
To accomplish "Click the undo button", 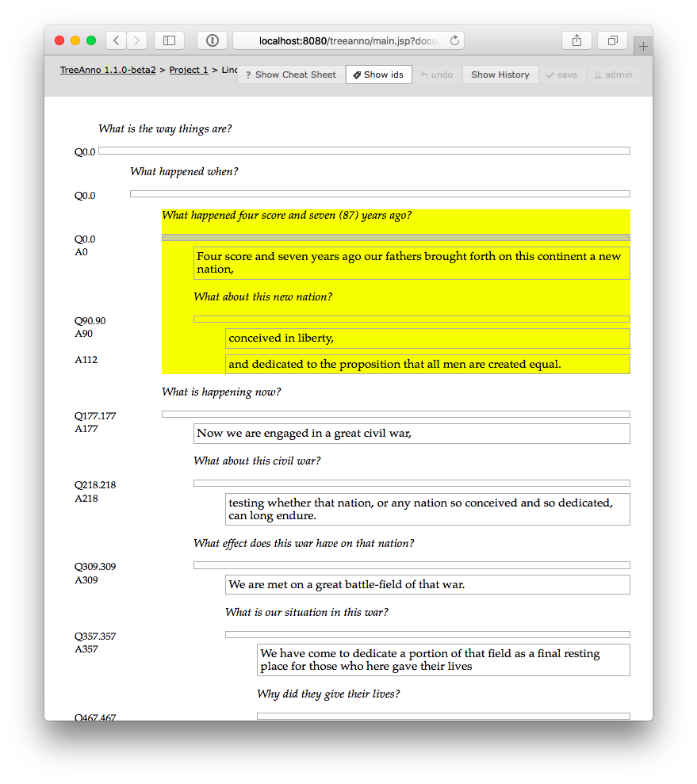I will point(436,75).
